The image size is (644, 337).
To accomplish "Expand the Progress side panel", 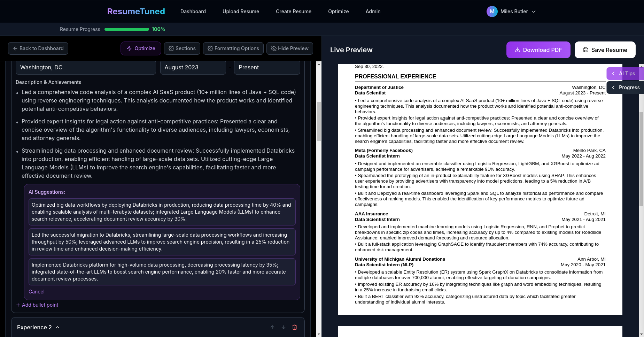I will 625,87.
